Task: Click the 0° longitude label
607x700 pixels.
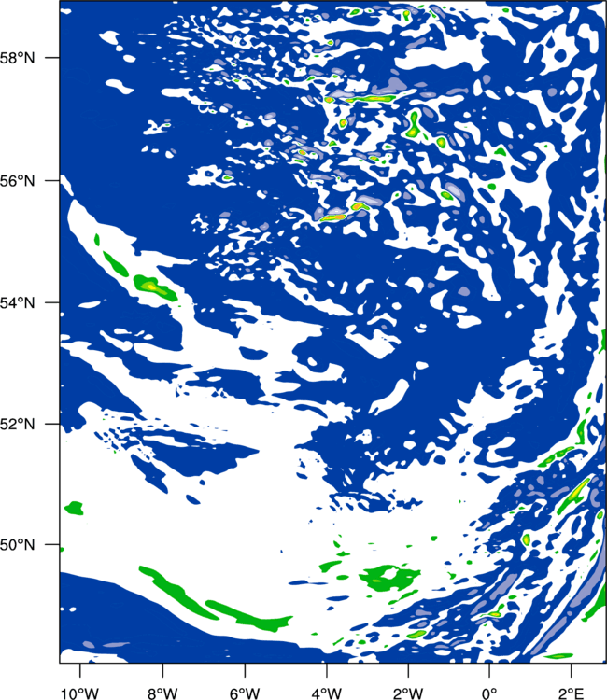Action: coord(489,693)
